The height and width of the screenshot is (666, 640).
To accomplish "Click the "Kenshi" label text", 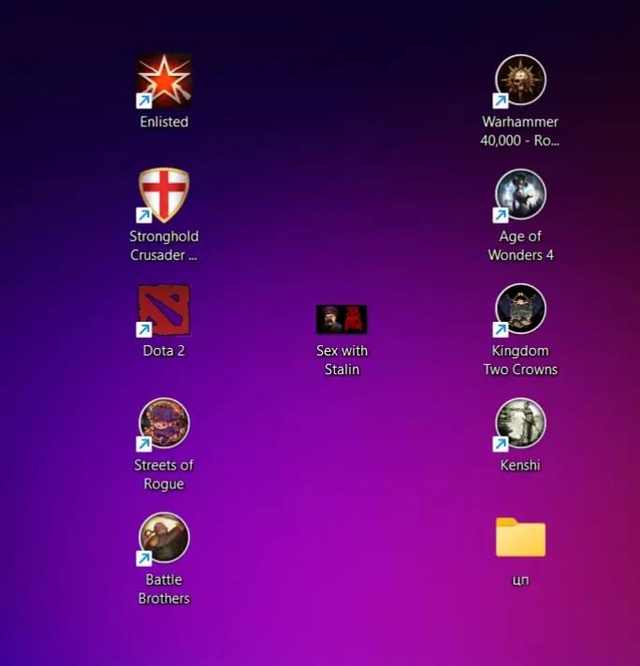I will tap(520, 465).
